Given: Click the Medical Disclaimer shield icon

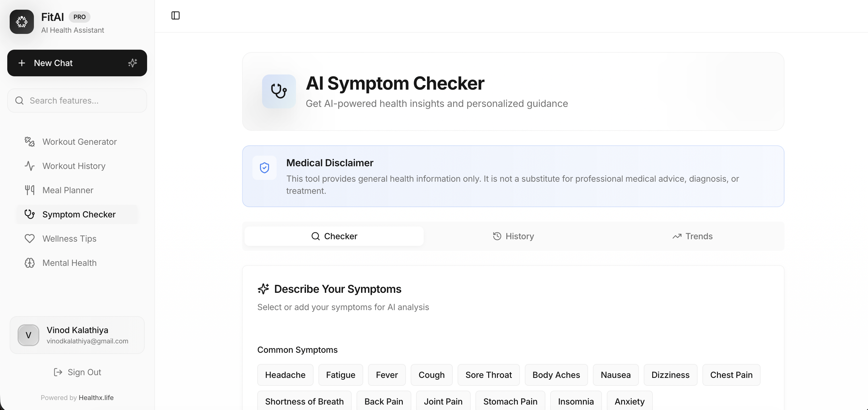Looking at the screenshot, I should 265,167.
